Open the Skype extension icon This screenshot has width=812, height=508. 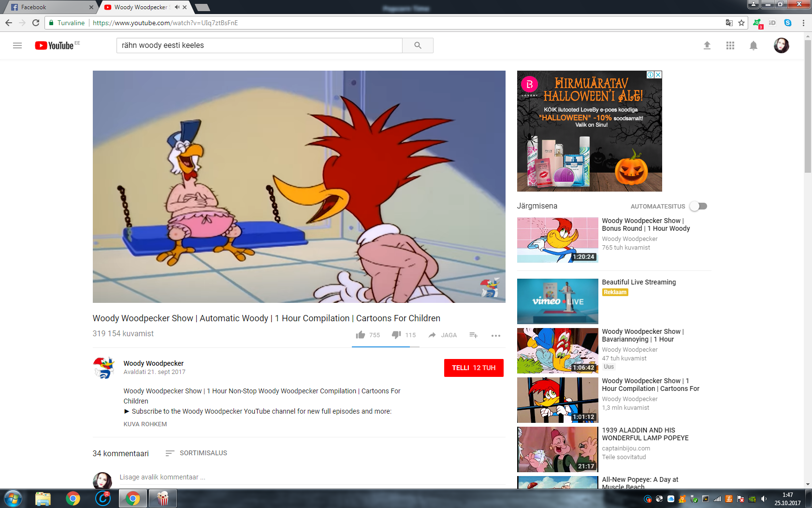pos(788,23)
